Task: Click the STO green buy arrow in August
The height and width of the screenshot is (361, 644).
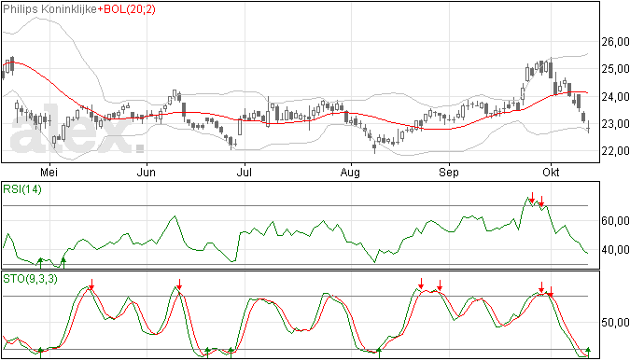Action: (x=379, y=354)
